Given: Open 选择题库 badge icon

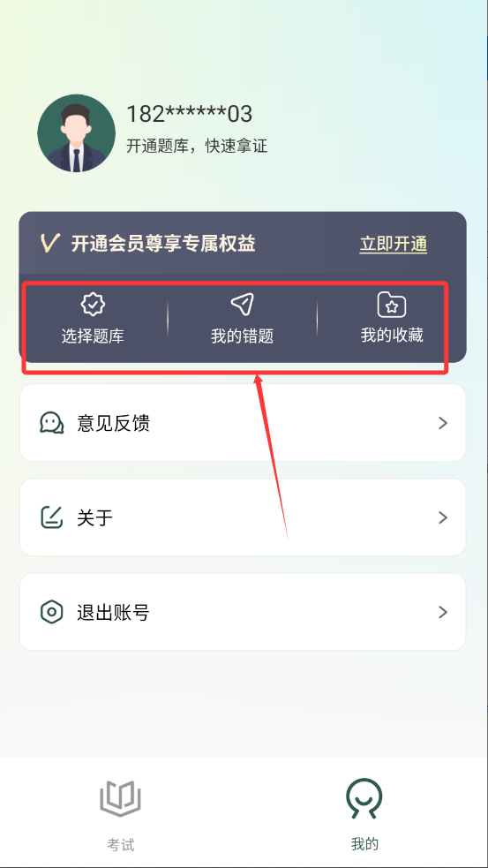Looking at the screenshot, I should (x=93, y=304).
